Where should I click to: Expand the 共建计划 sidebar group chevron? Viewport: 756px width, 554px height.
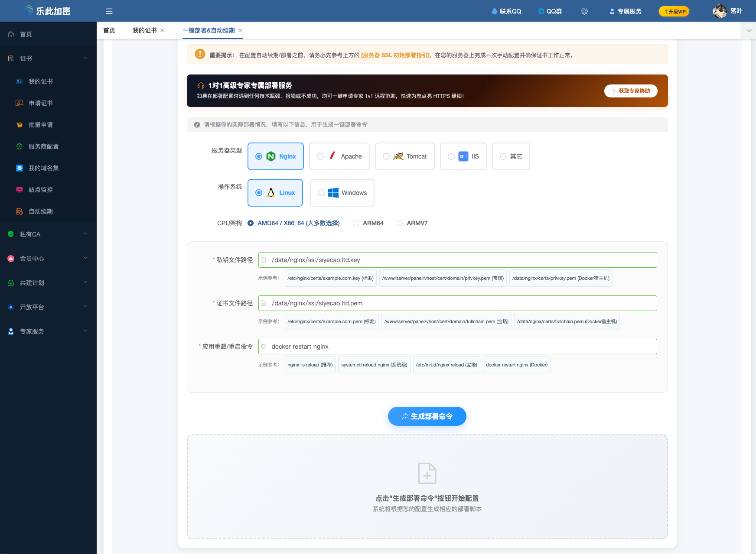coord(85,282)
